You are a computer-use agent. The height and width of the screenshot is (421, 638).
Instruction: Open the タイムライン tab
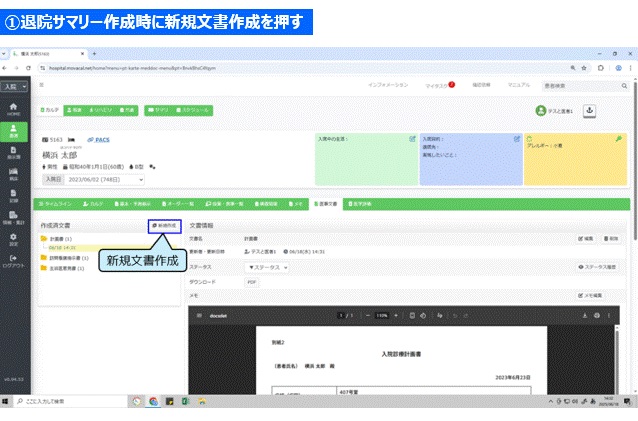(x=55, y=204)
